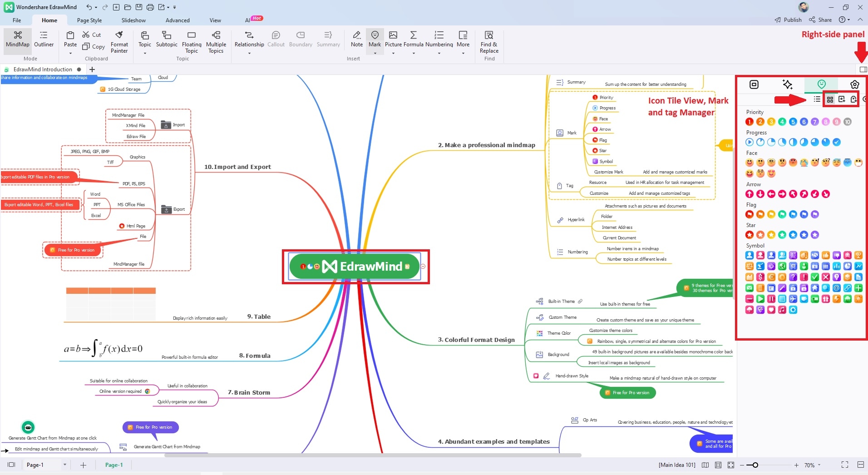This screenshot has width=868, height=475.
Task: Collapse the ribbon with the chevron arrow
Action: click(860, 20)
